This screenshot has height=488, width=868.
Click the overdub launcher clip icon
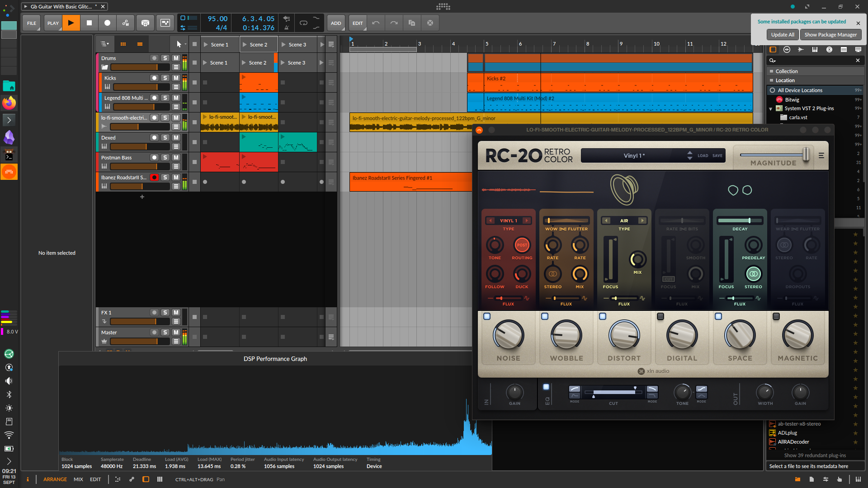[145, 23]
